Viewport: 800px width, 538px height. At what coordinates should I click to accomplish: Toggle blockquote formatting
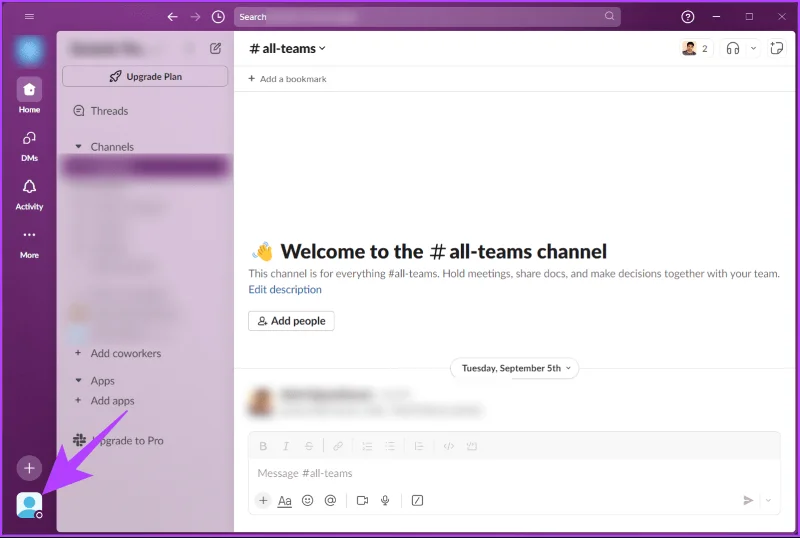click(x=419, y=446)
